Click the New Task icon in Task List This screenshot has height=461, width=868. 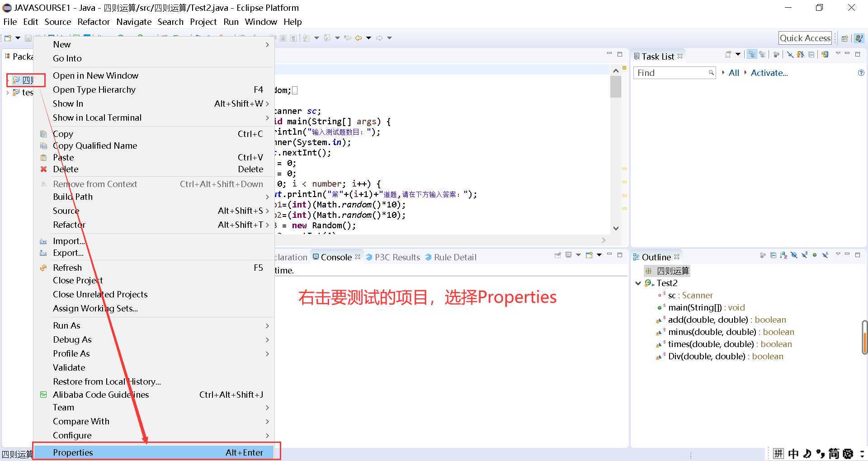point(728,54)
